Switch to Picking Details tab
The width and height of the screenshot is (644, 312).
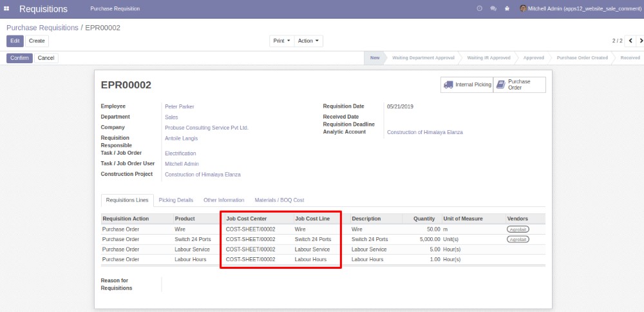click(x=176, y=200)
